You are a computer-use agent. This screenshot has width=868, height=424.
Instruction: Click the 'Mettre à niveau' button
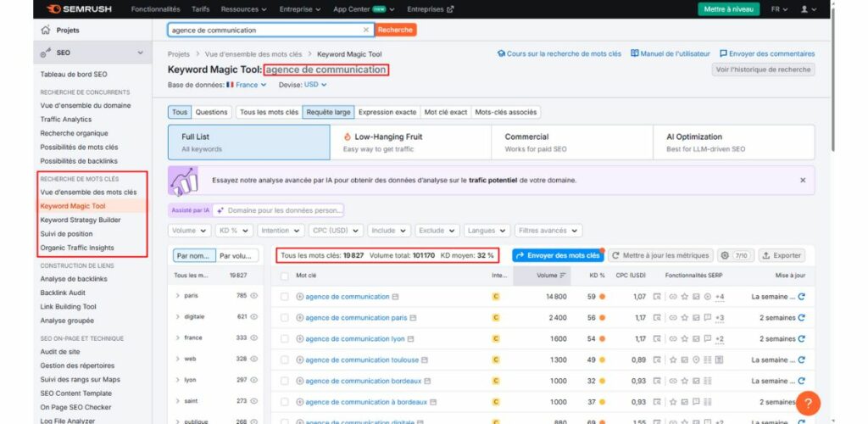(728, 9)
